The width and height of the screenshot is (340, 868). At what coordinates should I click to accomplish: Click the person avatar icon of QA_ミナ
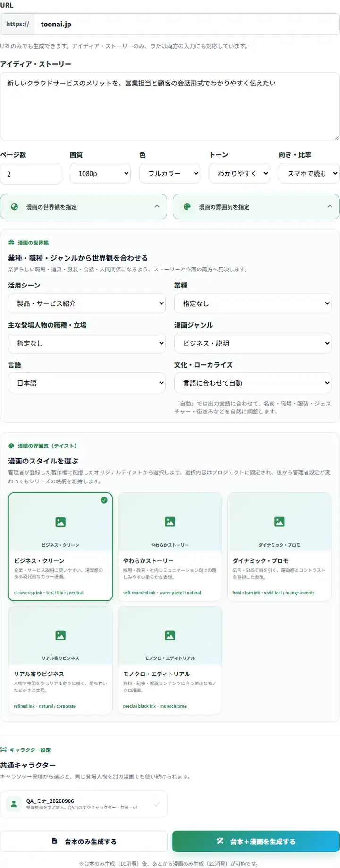click(14, 804)
